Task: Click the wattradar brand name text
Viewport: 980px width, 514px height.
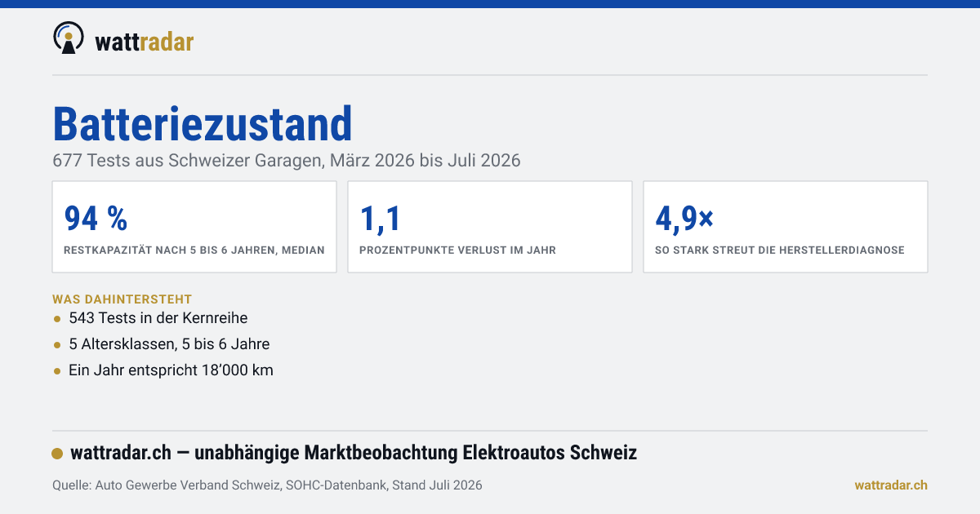Action: 145,41
